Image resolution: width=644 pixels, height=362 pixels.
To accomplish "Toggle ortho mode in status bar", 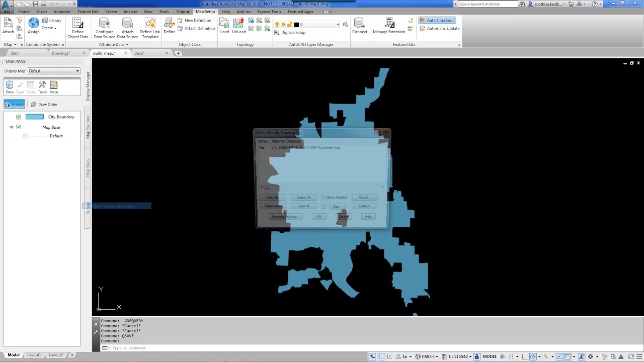I will point(524,356).
